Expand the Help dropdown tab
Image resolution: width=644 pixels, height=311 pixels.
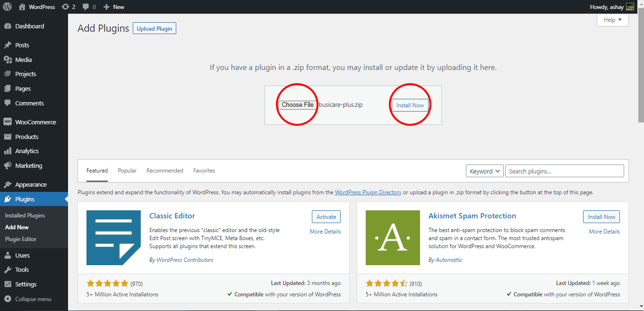tap(613, 20)
